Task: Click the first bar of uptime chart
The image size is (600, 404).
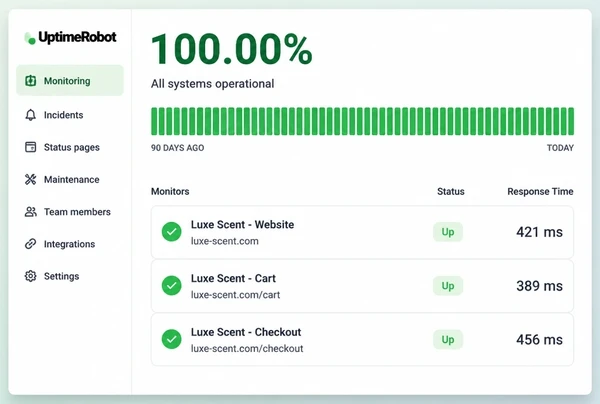Action: pos(154,121)
